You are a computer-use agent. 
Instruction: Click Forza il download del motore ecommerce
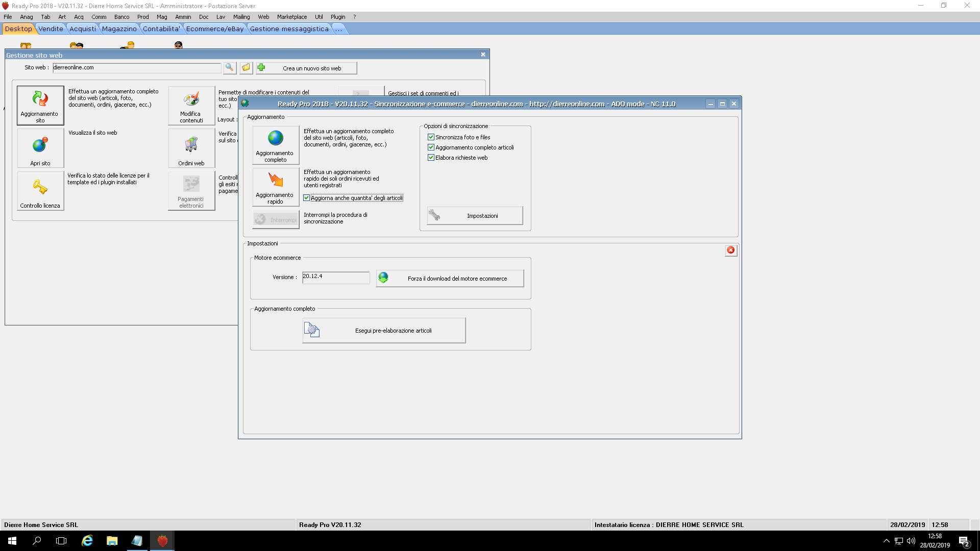(450, 278)
